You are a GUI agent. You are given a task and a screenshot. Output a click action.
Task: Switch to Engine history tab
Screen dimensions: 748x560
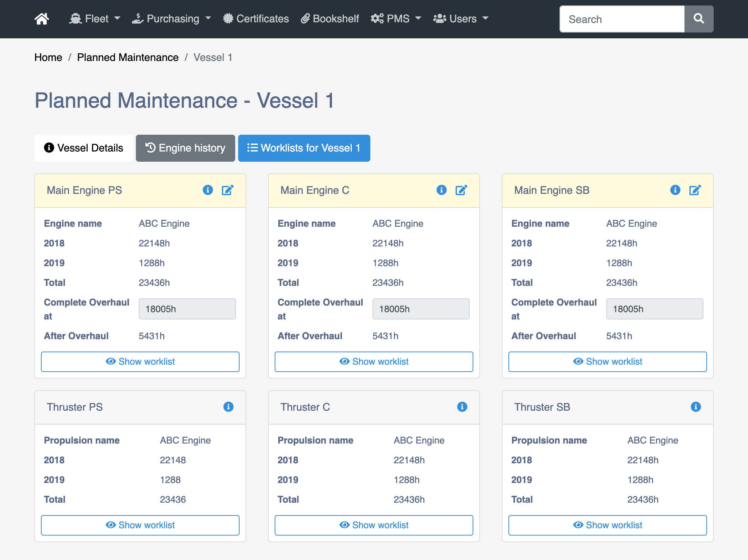184,147
